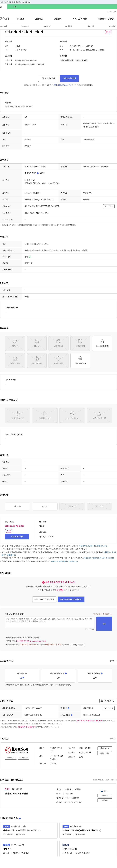Open the 실업급여 menu
The width and height of the screenshot is (117, 868).
click(58, 19)
